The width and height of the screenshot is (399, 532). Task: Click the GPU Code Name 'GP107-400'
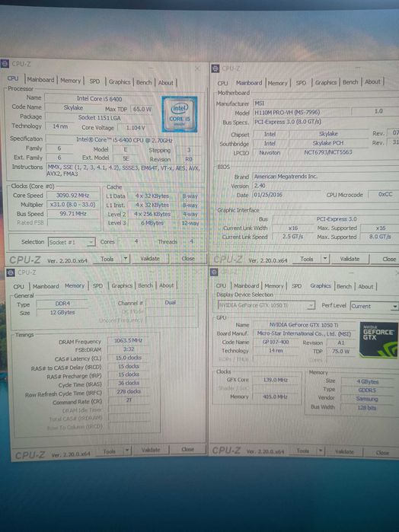pyautogui.click(x=276, y=342)
